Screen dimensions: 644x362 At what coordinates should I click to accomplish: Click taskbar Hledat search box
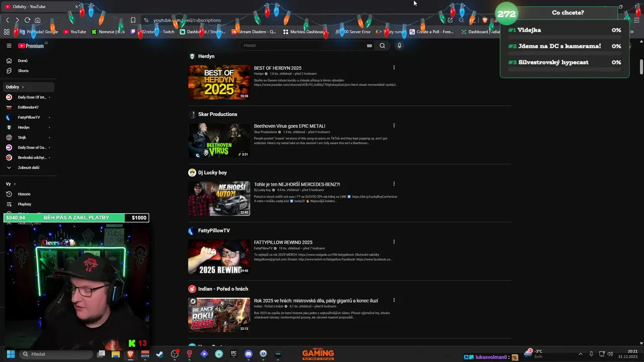tap(56, 354)
